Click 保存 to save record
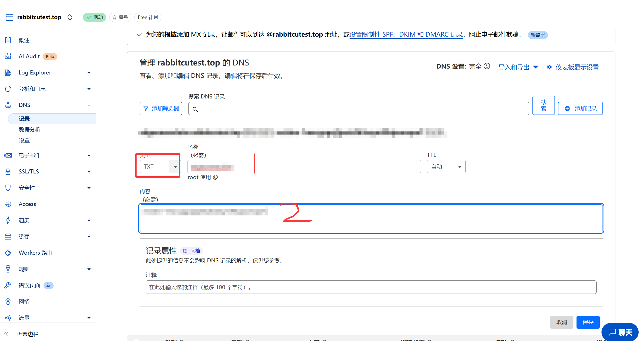 [588, 322]
